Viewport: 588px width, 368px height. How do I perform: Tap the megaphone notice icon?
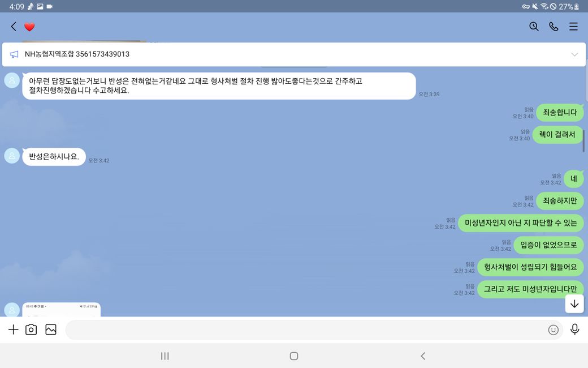coord(14,54)
